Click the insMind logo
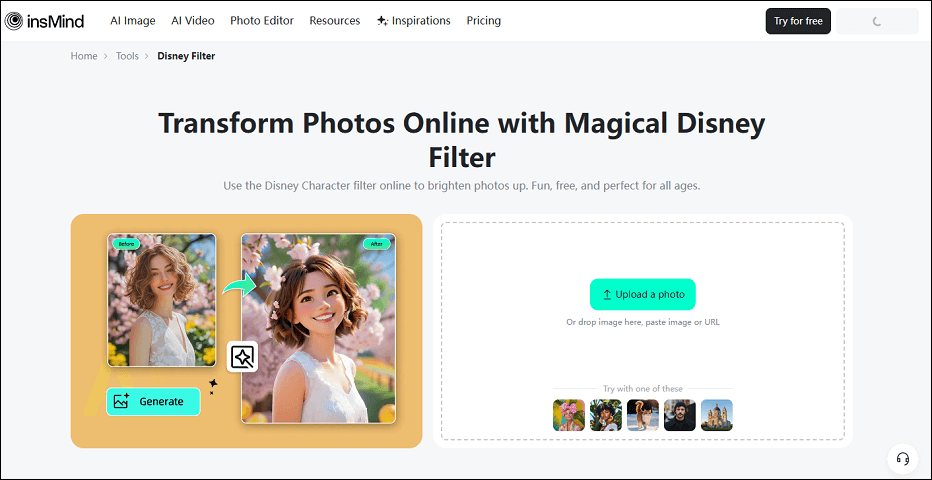Viewport: 932px width, 480px height. click(44, 21)
